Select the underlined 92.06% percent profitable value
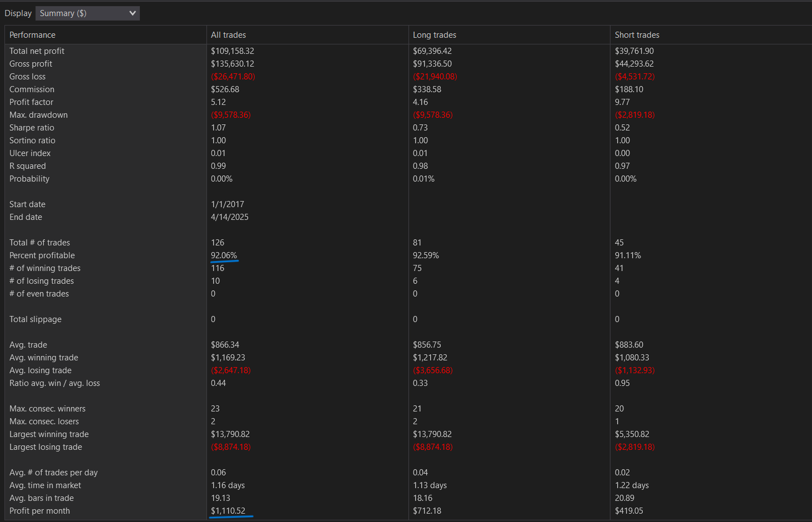Screen dimensions: 812x522 tap(224, 255)
